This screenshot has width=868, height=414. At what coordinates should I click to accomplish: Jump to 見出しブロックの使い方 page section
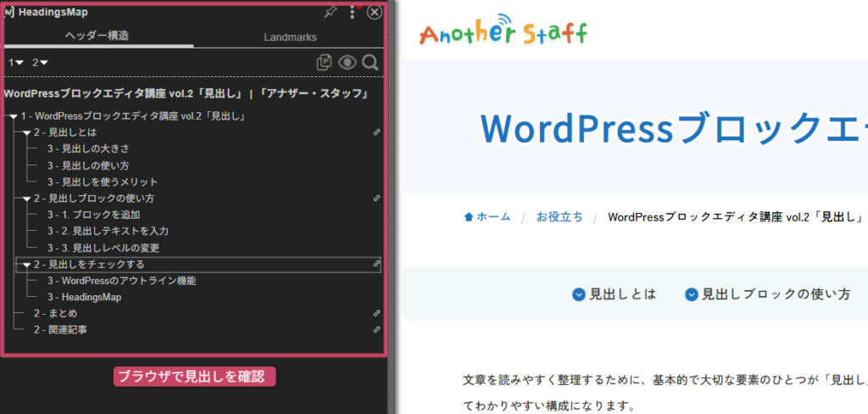tap(776, 294)
